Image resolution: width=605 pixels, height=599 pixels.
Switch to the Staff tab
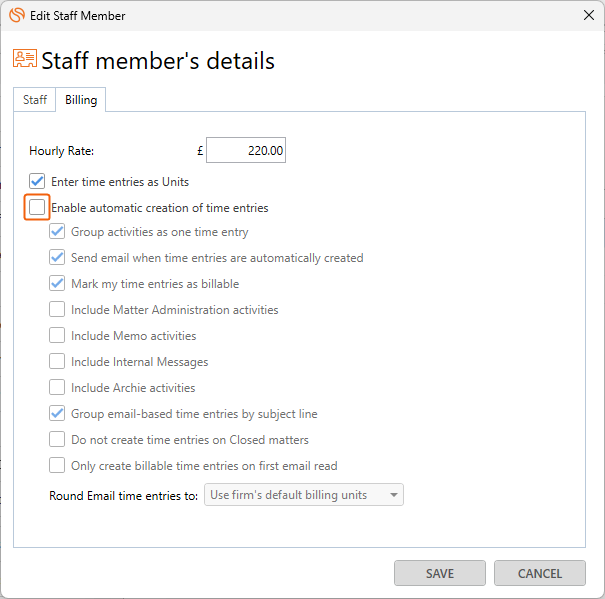click(35, 100)
